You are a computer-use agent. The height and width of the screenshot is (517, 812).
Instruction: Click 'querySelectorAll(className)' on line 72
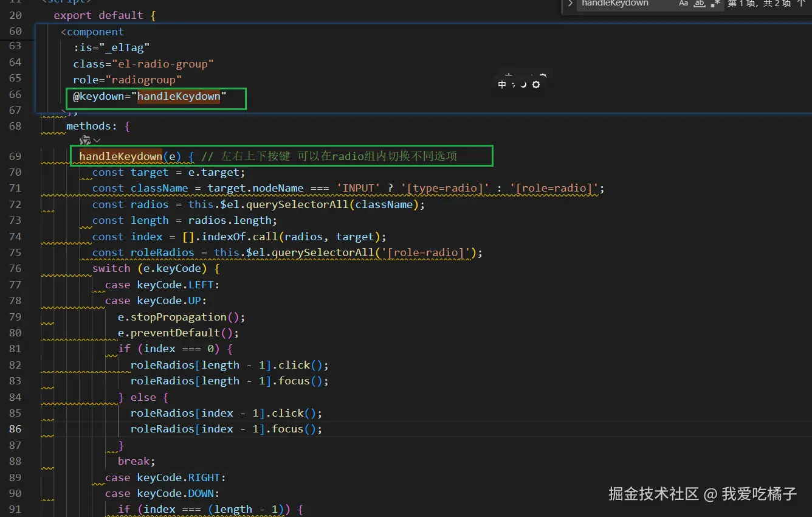pos(333,204)
